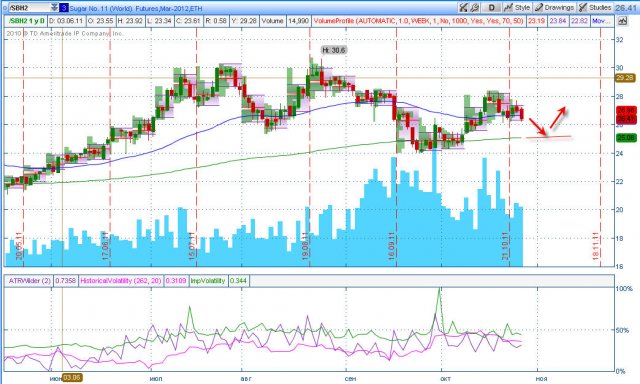The height and width of the screenshot is (384, 640).
Task: Click the ImpVolatility value 0.344
Action: pos(238,281)
